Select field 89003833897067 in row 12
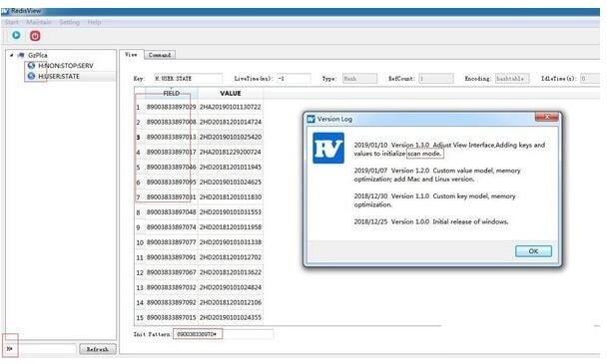Viewport: 610px width, 364px height. click(x=171, y=272)
